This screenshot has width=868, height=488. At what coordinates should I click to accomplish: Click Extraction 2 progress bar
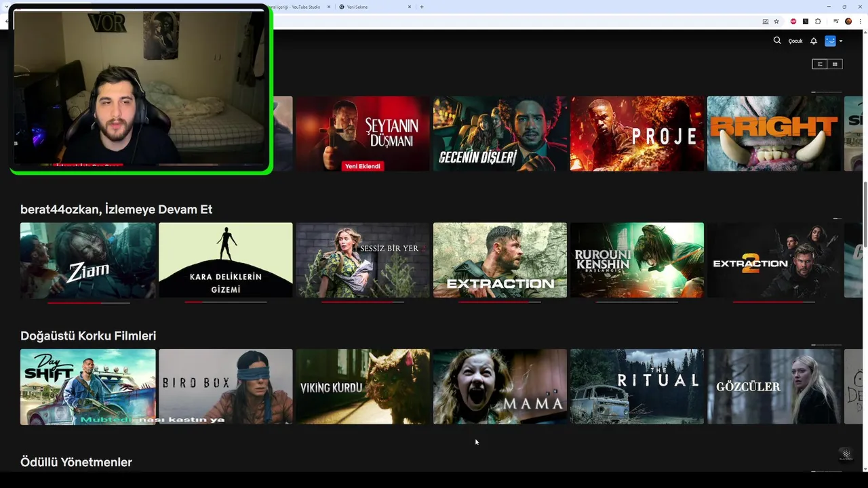click(774, 302)
